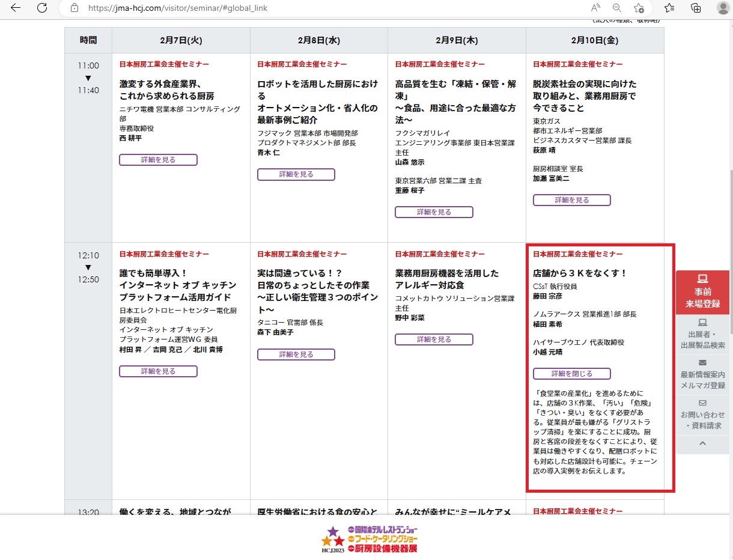Click speaker name 野中 彩菜
733x560 pixels.
[410, 318]
